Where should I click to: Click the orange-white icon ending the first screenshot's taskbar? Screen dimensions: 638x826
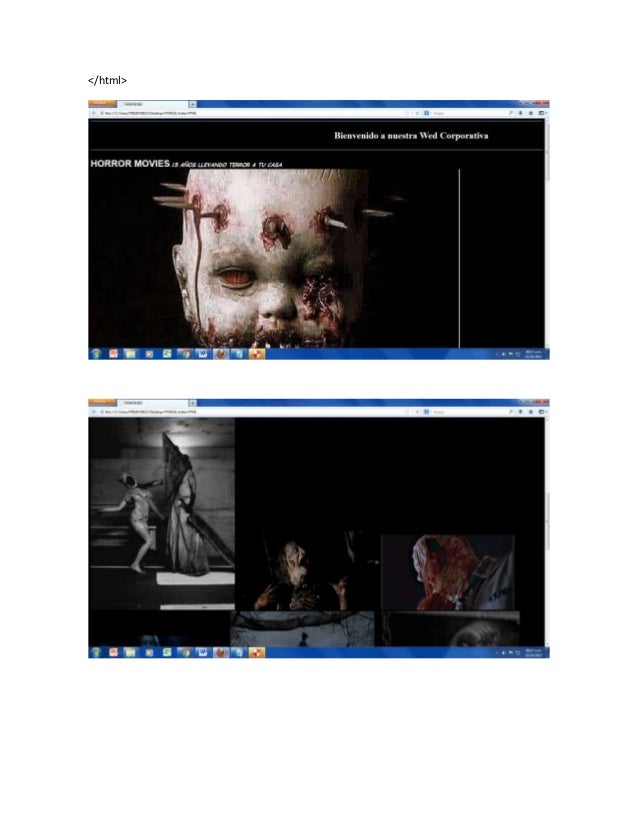coord(257,354)
